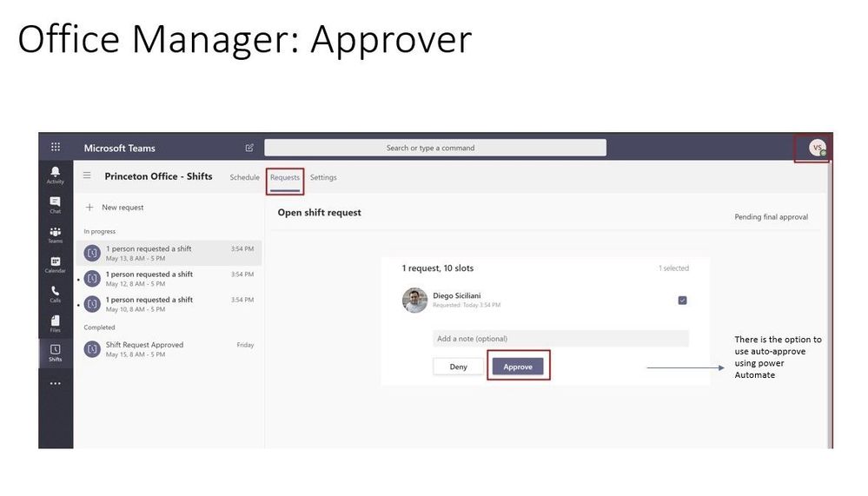
Task: Toggle the hamburger menu beside Princeton Office
Action: click(x=87, y=175)
